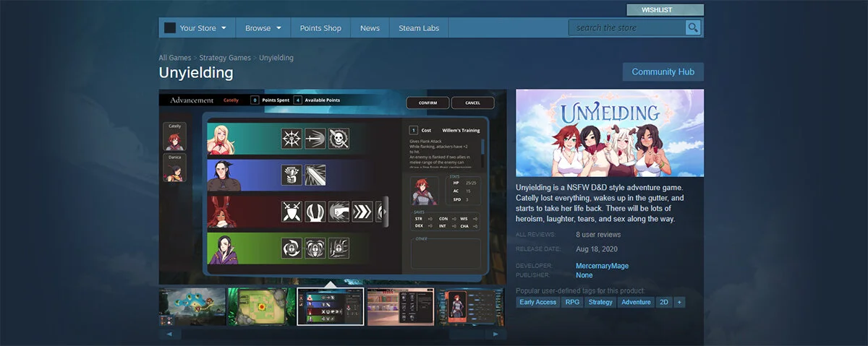
Task: Click the avatar square beside Your Store
Action: (170, 27)
